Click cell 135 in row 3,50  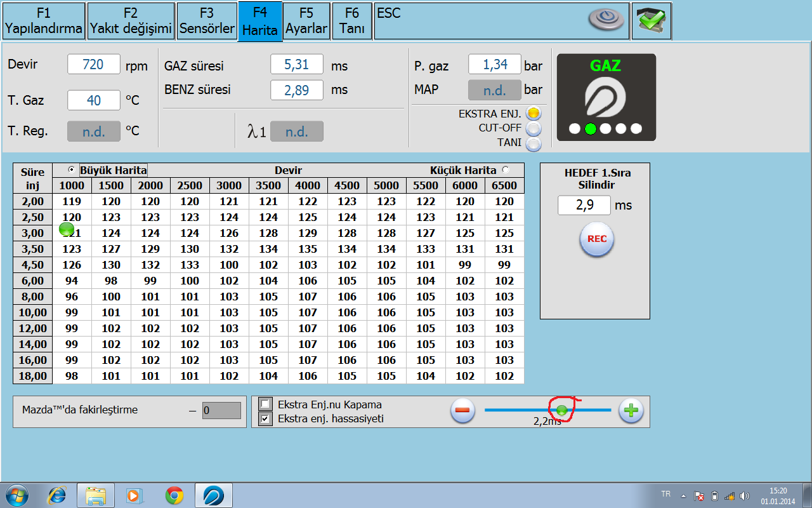point(308,249)
